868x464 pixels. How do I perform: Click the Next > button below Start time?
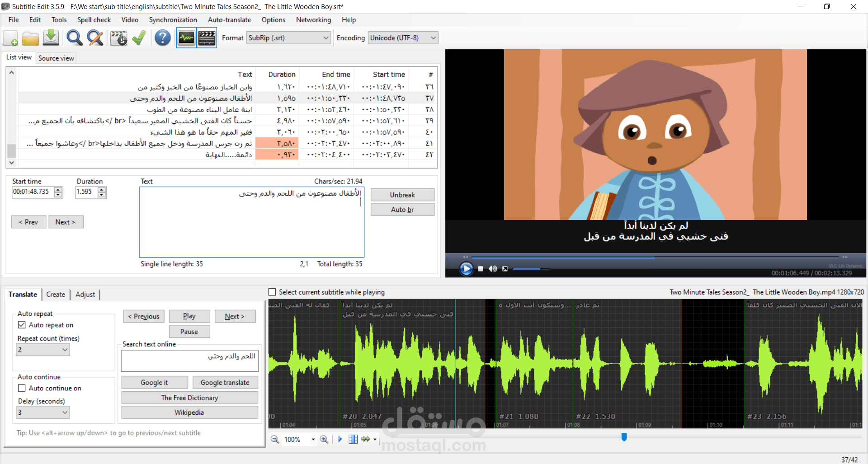66,222
